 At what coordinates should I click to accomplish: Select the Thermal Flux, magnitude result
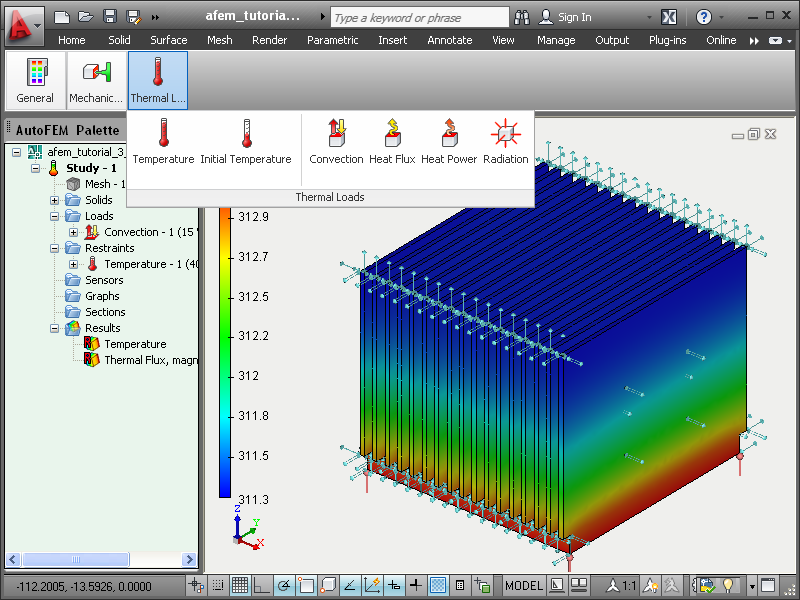151,360
